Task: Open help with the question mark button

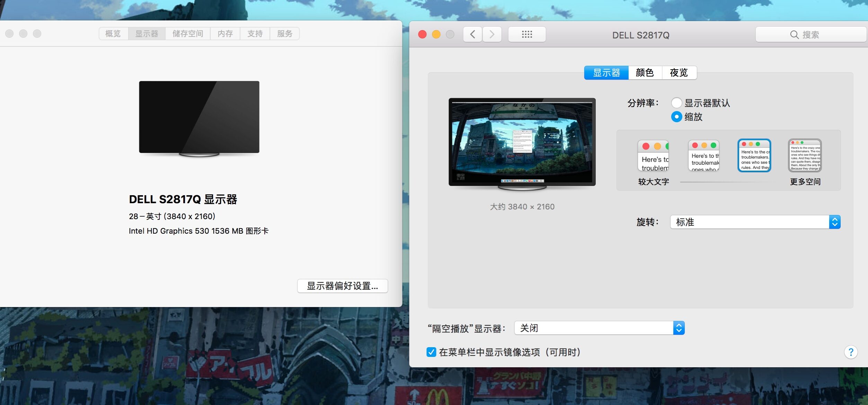Action: [x=851, y=352]
